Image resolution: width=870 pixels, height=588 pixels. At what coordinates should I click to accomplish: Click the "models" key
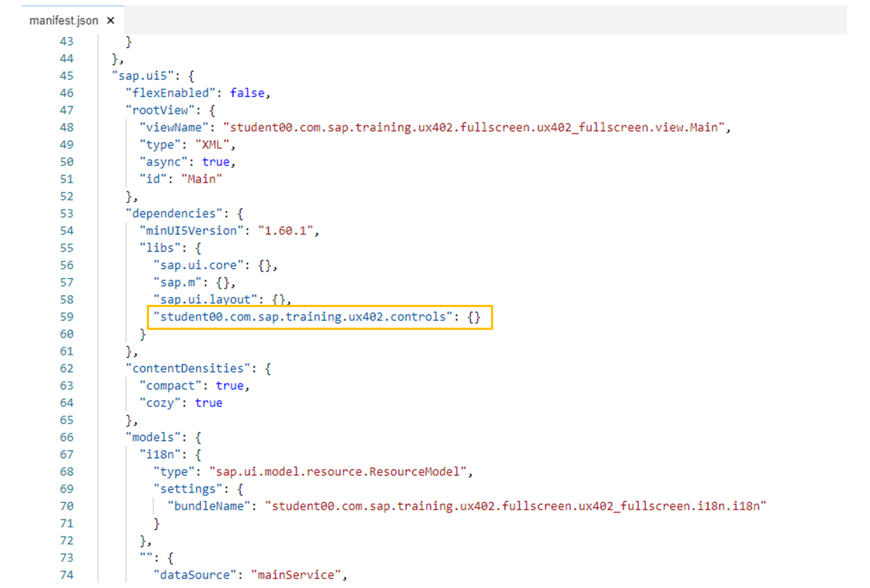point(153,437)
